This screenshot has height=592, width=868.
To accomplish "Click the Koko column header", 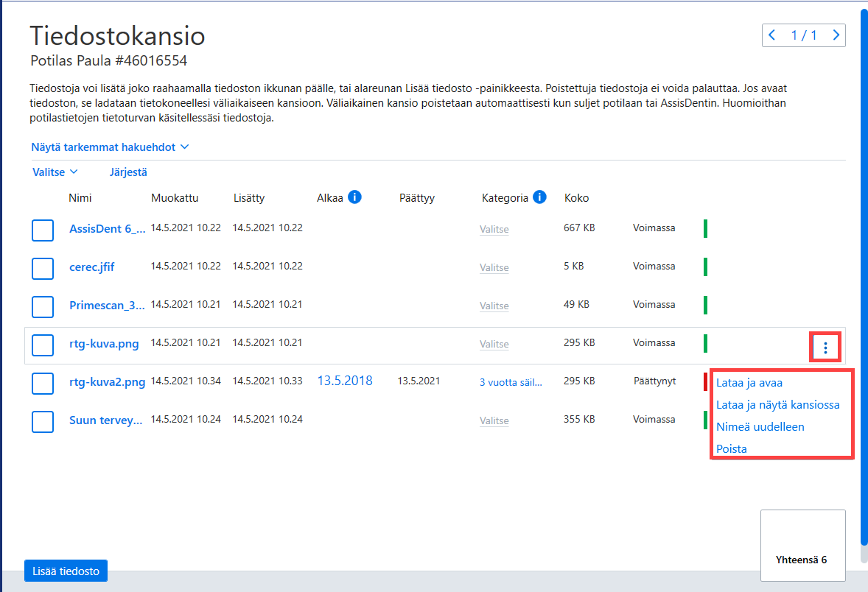I will pos(576,198).
